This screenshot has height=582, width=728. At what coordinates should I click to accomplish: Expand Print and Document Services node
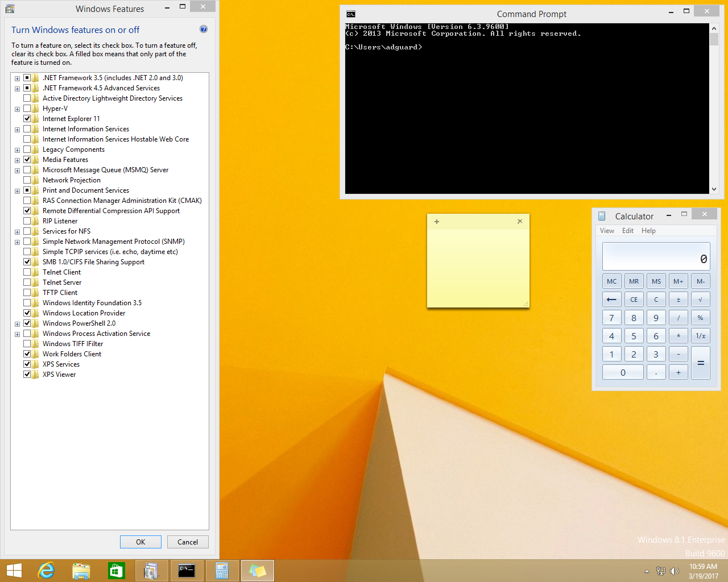point(17,191)
